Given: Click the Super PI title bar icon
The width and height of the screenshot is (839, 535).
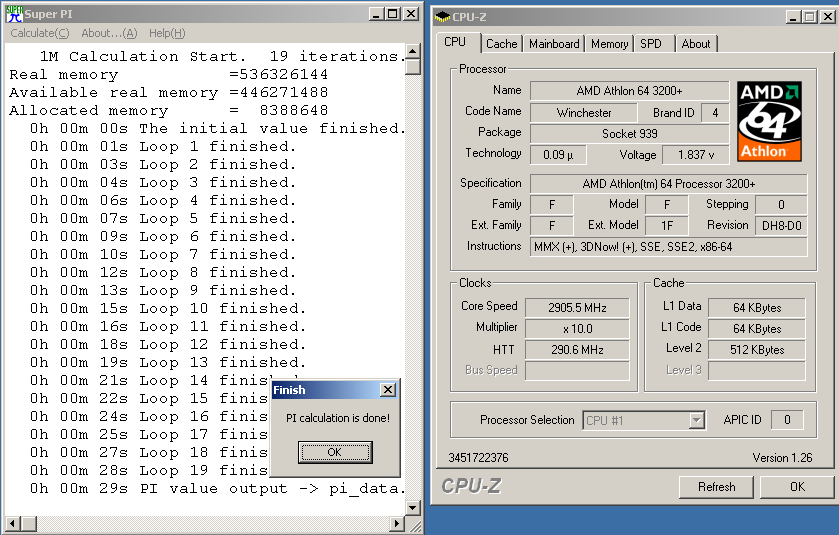Looking at the screenshot, I should (x=14, y=14).
